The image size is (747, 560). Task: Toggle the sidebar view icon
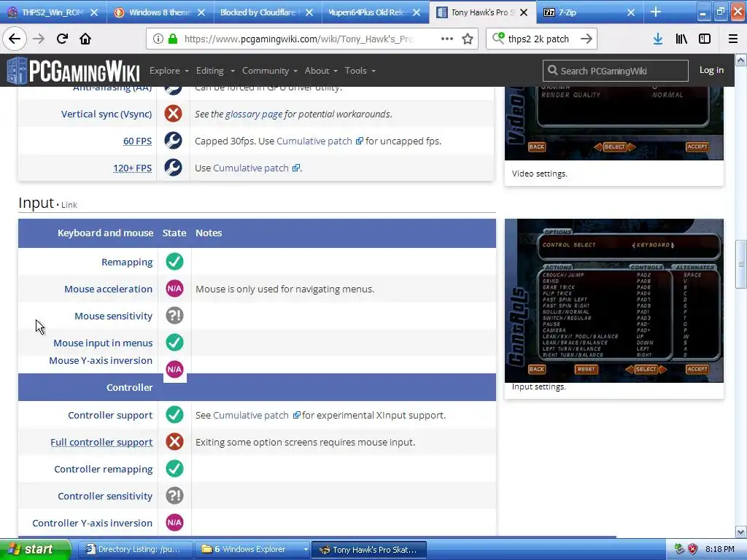(705, 39)
